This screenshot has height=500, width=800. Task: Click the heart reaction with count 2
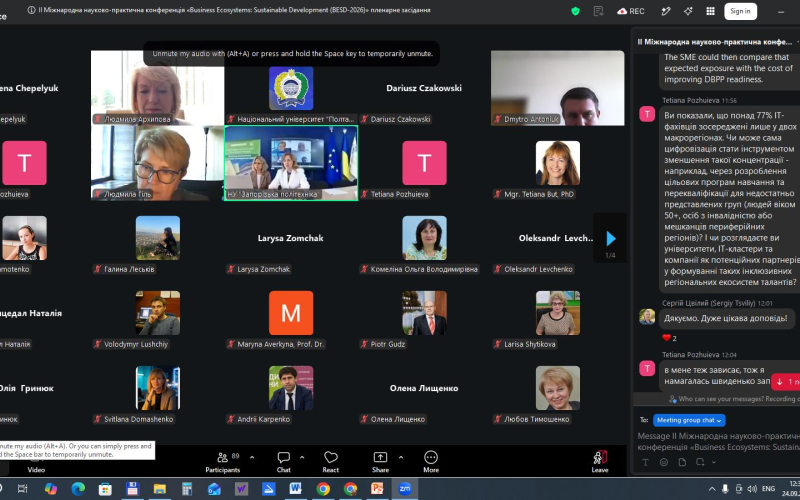669,338
